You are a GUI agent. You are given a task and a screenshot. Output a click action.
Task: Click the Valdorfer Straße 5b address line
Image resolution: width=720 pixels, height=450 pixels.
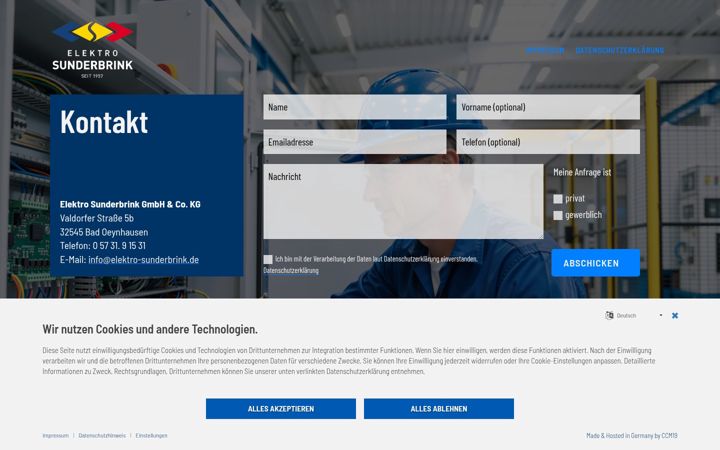point(97,218)
